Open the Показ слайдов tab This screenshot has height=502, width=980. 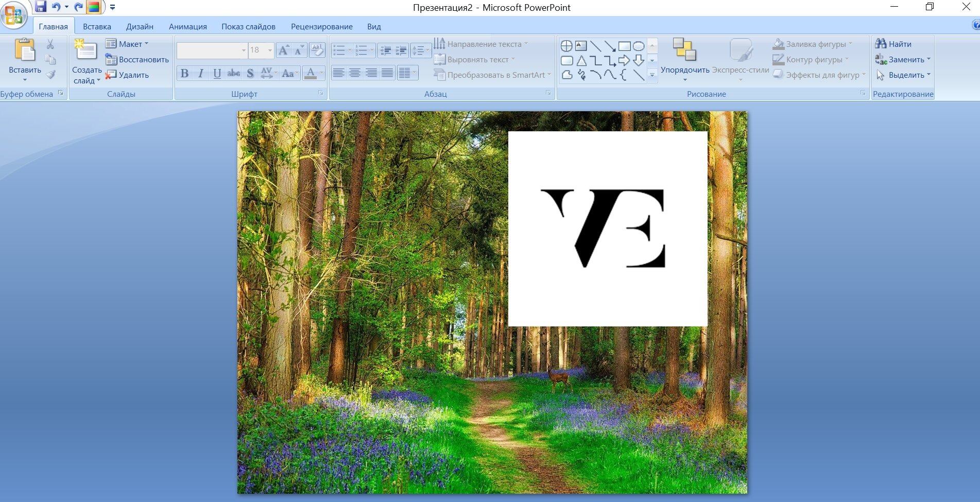pos(248,26)
